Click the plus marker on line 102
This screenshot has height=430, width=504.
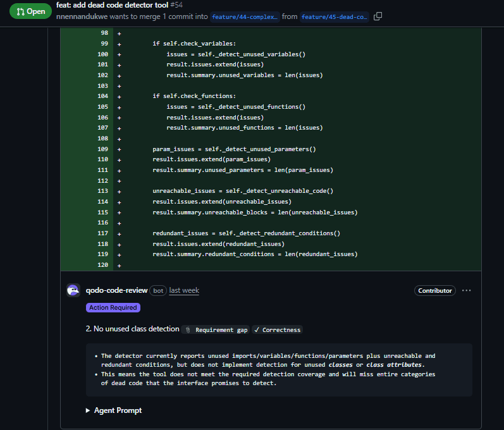pyautogui.click(x=120, y=76)
